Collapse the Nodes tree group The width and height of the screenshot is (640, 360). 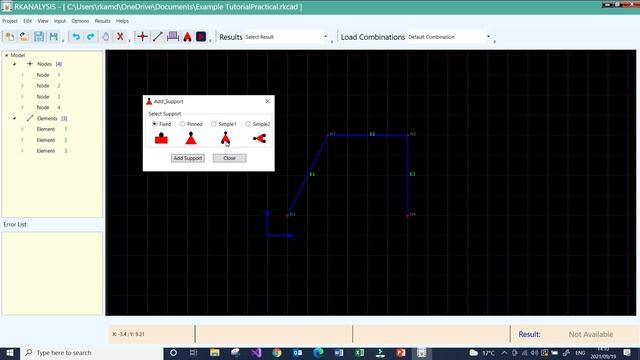click(x=15, y=64)
